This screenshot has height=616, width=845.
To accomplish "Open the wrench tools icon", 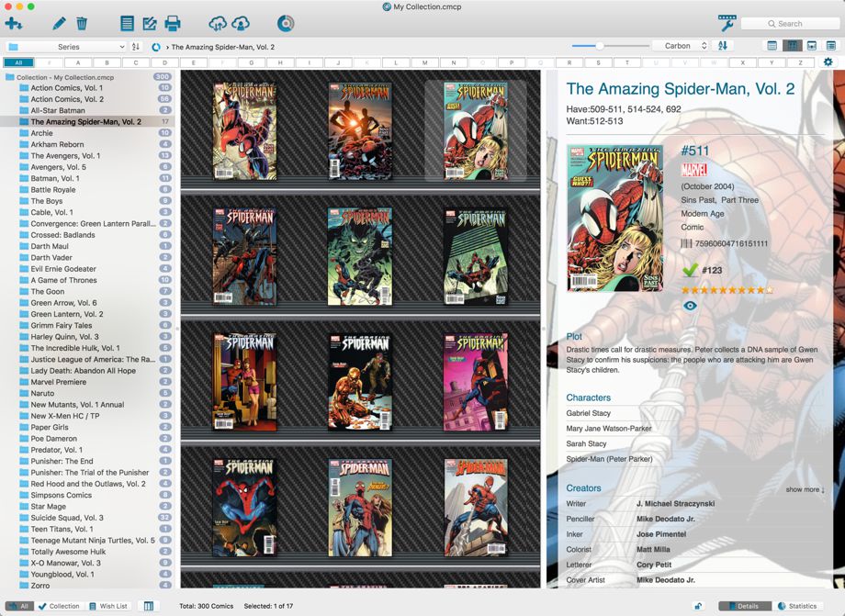I will 727,23.
